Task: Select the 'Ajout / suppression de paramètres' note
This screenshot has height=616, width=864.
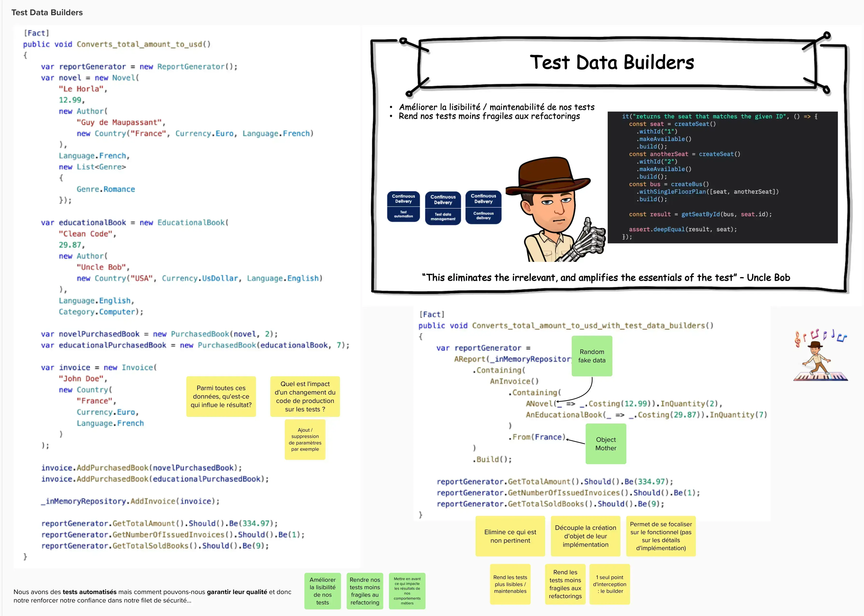Action: [305, 439]
